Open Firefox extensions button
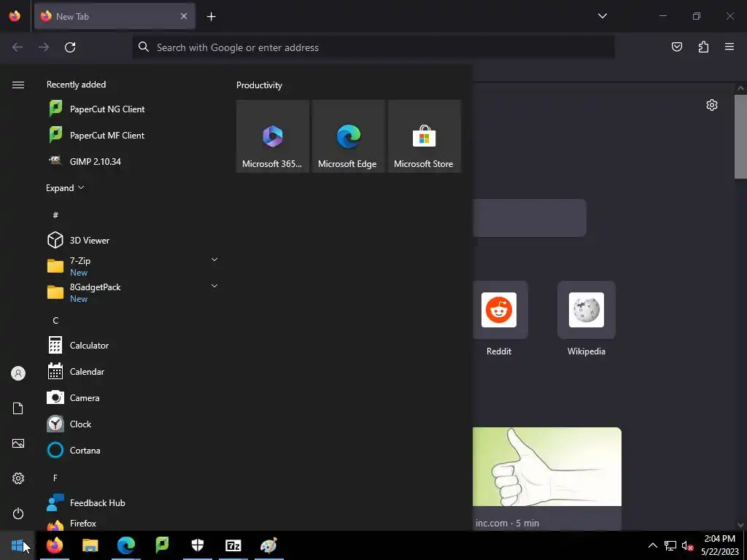Screen dimensions: 747x560 click(703, 47)
